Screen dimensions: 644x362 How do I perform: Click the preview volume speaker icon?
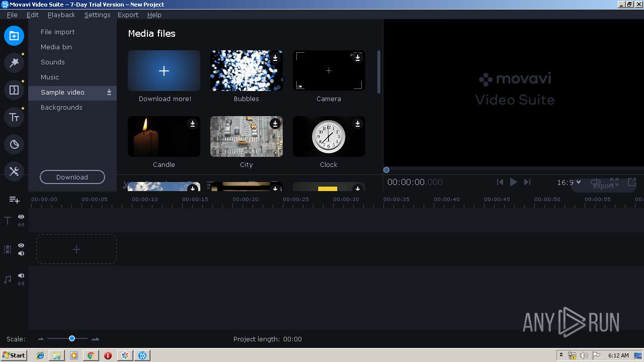coord(596,182)
